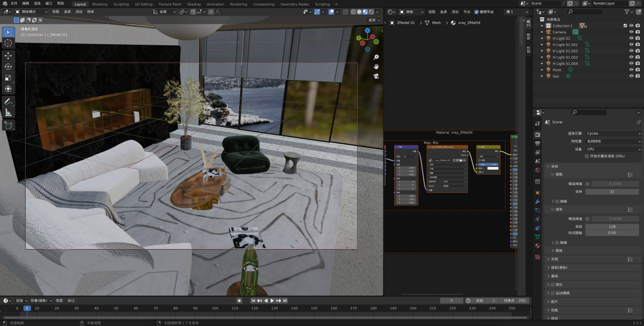Open the Output properties tab icon
This screenshot has height=326, width=644.
(538, 144)
